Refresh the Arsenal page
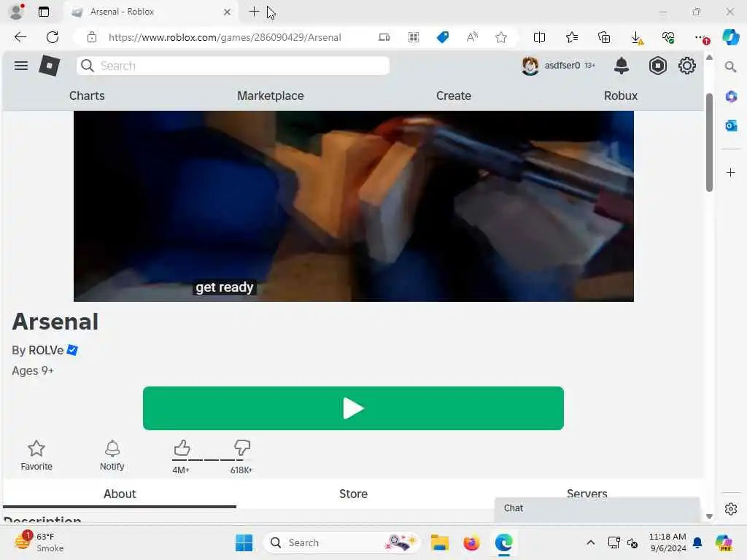The width and height of the screenshot is (747, 560). (x=53, y=37)
